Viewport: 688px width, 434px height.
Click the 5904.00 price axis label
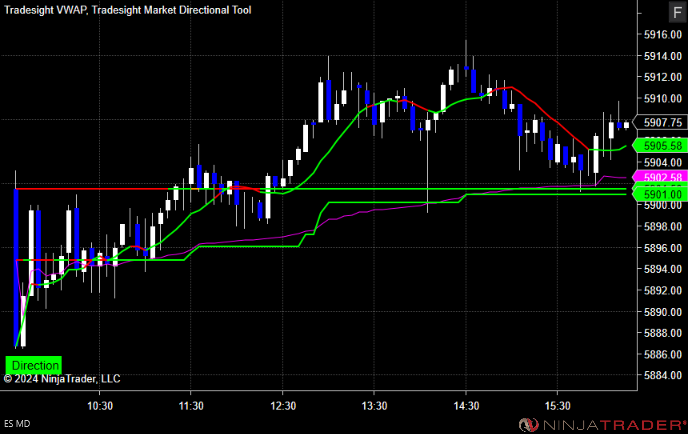pos(663,163)
